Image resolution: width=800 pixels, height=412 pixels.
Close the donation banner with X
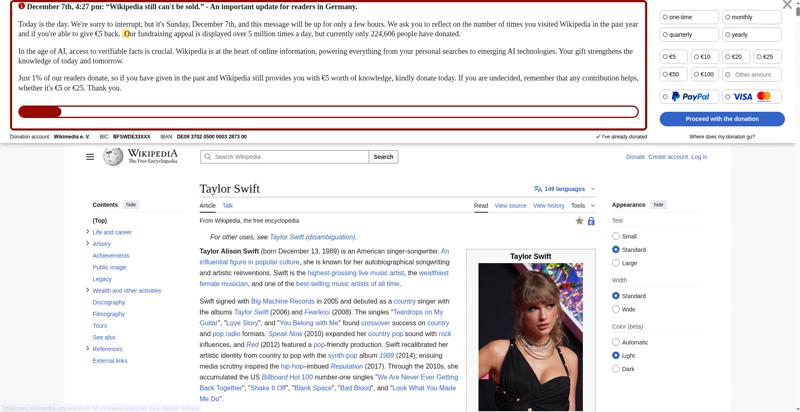click(x=787, y=5)
